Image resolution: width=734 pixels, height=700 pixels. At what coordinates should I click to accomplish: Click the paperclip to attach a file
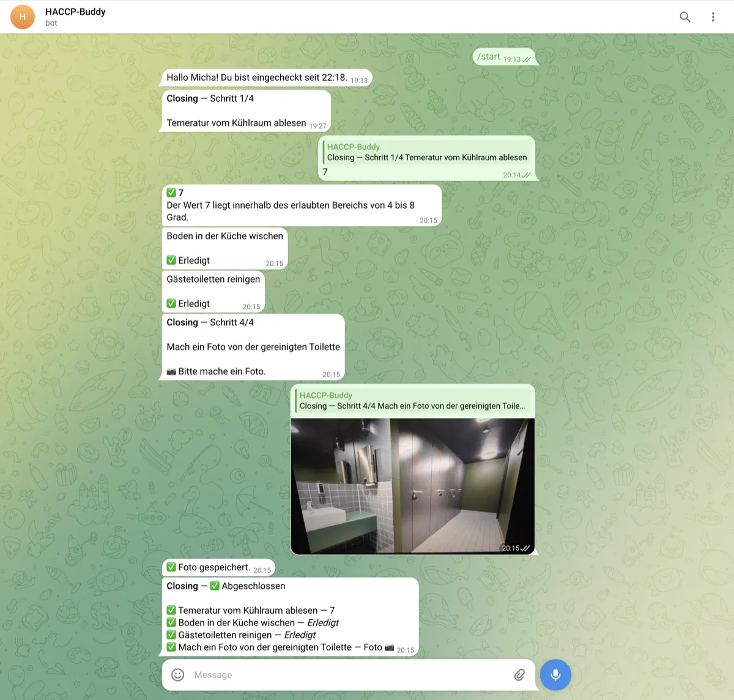pos(521,674)
